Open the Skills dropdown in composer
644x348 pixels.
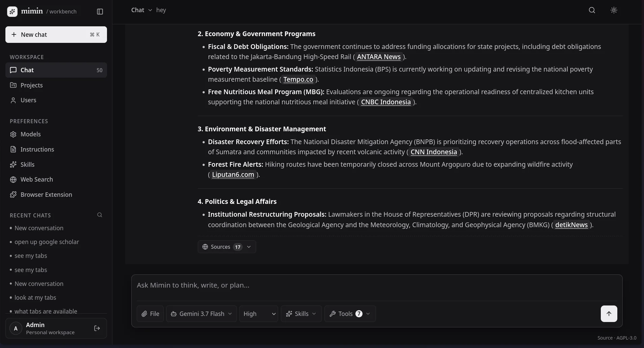[301, 314]
